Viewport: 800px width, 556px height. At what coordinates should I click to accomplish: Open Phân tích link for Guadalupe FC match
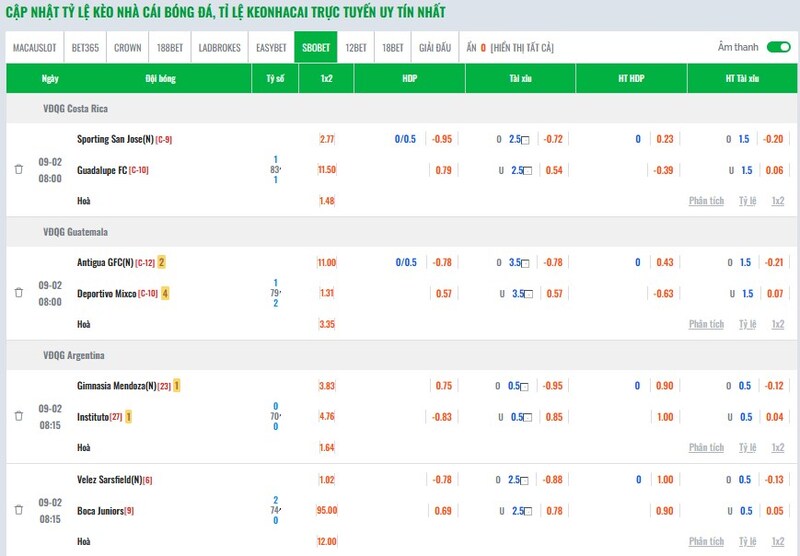pos(706,201)
